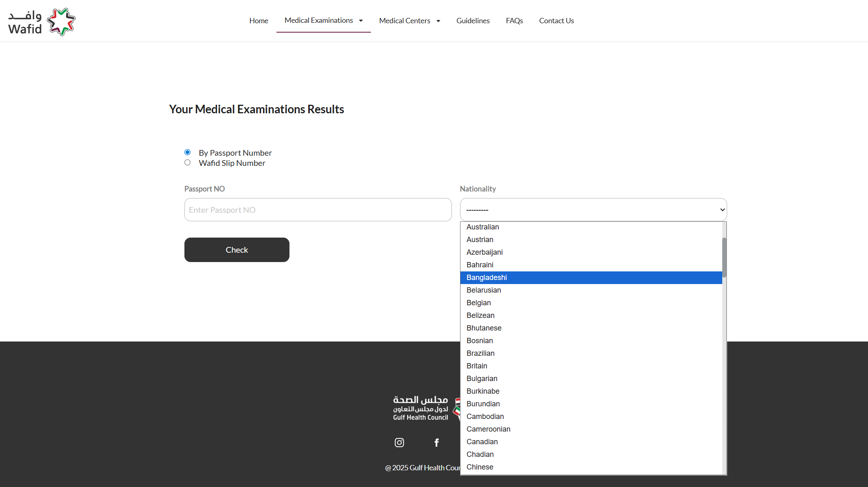Image resolution: width=868 pixels, height=487 pixels.
Task: Open the Instagram icon in footer
Action: 399,443
